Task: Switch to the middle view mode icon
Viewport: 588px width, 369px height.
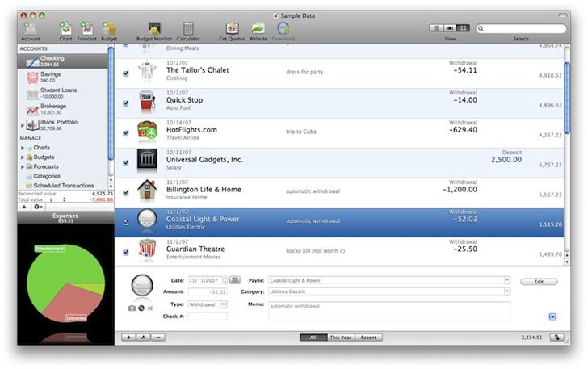Action: 450,28
